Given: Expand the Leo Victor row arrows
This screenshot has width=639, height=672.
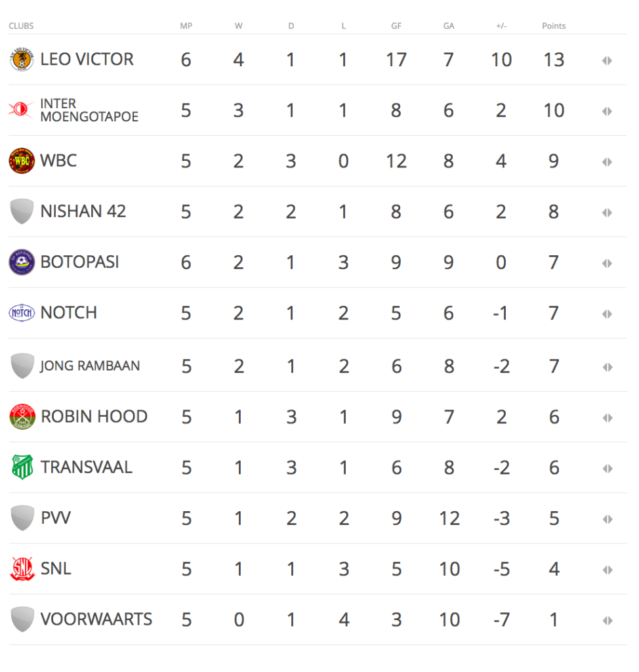Looking at the screenshot, I should [607, 60].
